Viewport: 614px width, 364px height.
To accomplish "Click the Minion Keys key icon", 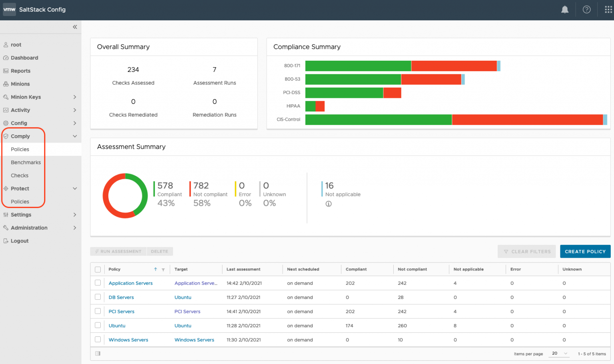I will point(6,97).
